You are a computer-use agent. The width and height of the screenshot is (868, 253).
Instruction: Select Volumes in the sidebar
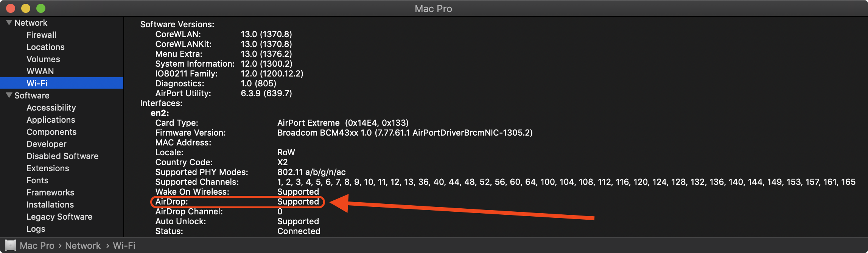coord(43,59)
